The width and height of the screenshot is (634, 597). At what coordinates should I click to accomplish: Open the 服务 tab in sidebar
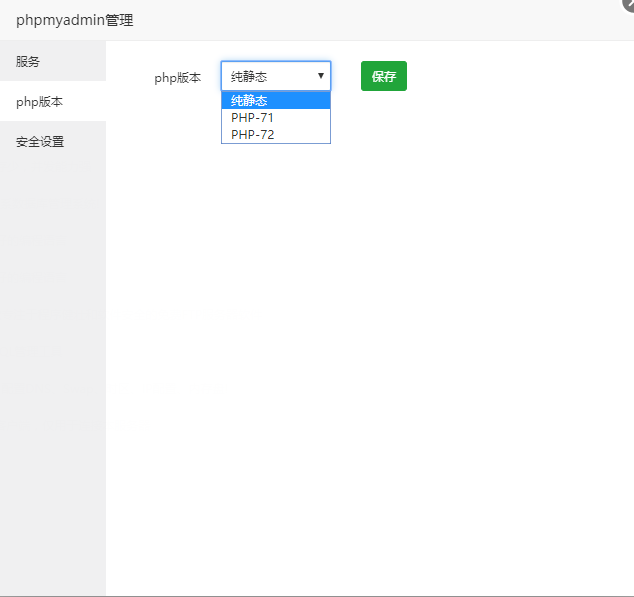(53, 61)
